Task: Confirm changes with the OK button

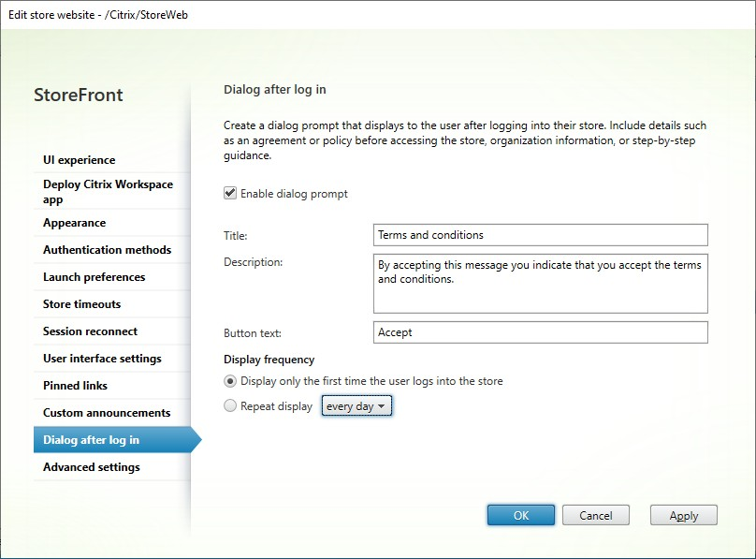Action: click(x=520, y=515)
